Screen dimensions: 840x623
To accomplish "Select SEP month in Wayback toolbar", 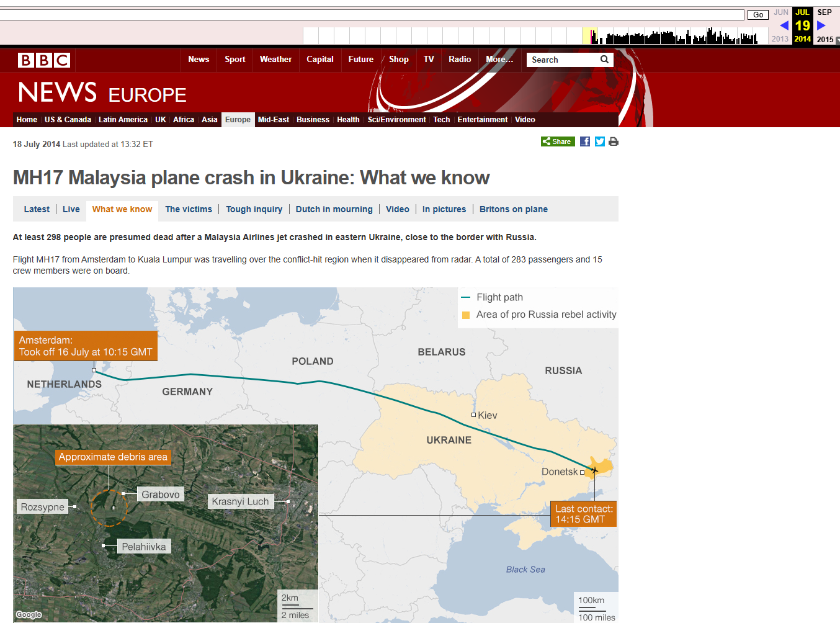I will tap(824, 12).
